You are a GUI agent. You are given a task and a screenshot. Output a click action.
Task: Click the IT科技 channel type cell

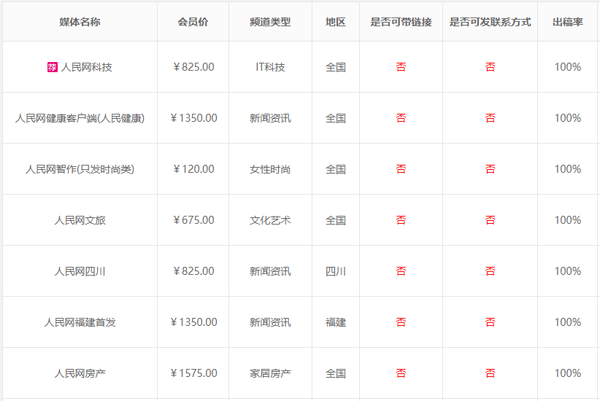(x=270, y=67)
